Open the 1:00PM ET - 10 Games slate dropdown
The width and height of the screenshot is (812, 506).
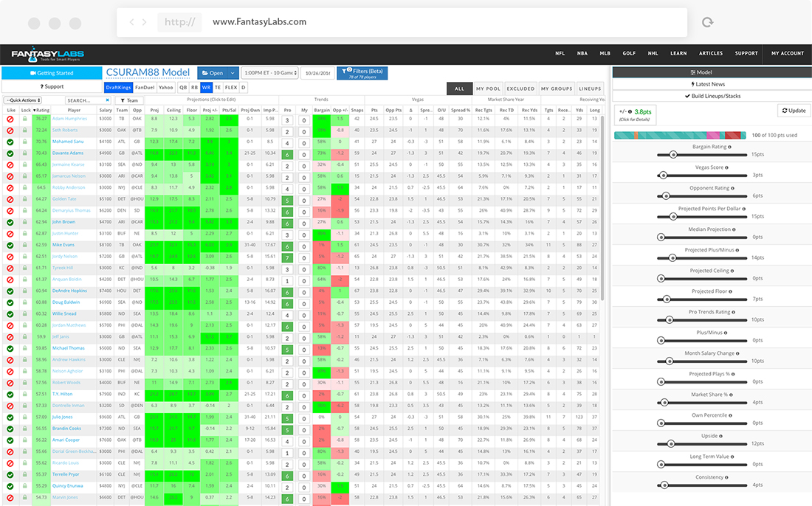(x=270, y=73)
